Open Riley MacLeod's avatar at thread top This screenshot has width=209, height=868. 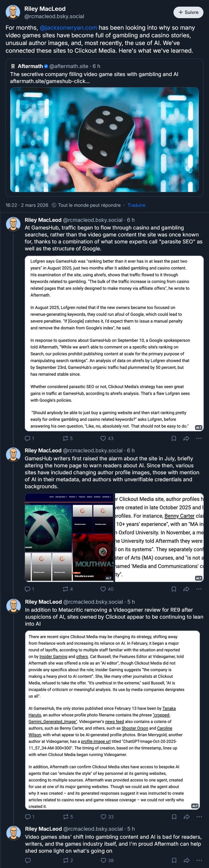13,12
